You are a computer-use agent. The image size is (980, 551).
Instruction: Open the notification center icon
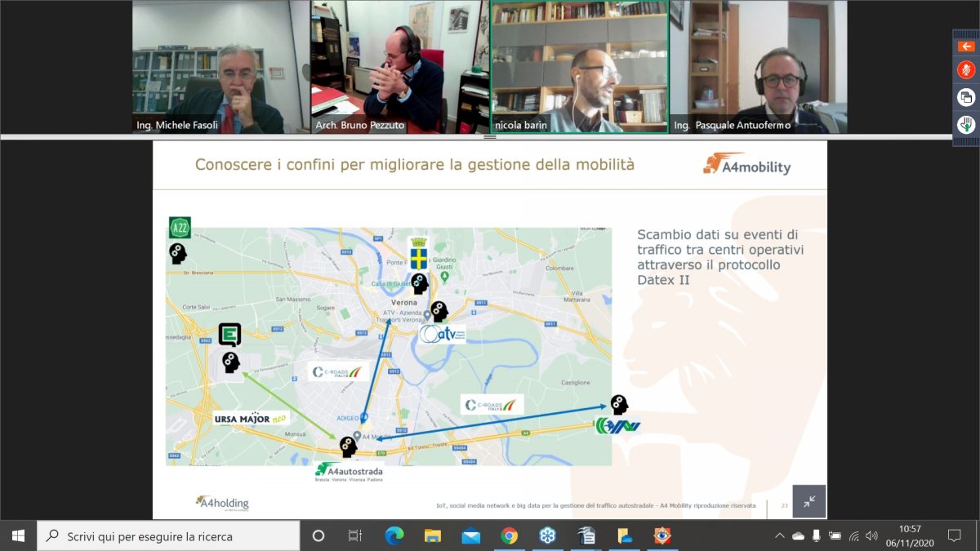954,536
